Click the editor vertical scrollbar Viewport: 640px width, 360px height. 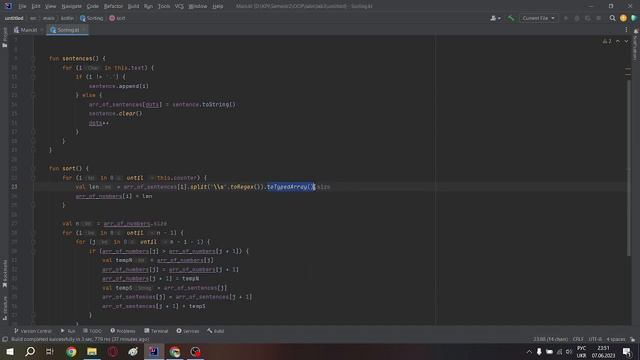629,167
